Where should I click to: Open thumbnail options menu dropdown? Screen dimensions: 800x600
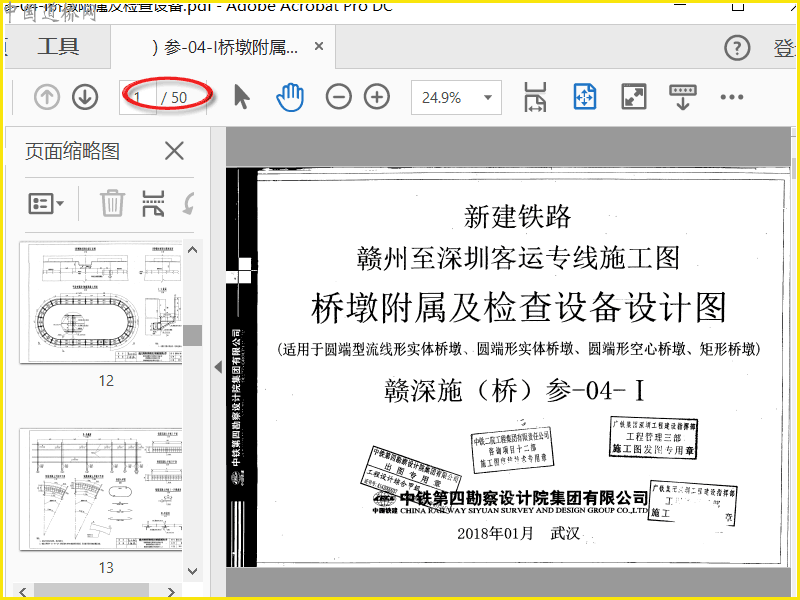pyautogui.click(x=46, y=204)
